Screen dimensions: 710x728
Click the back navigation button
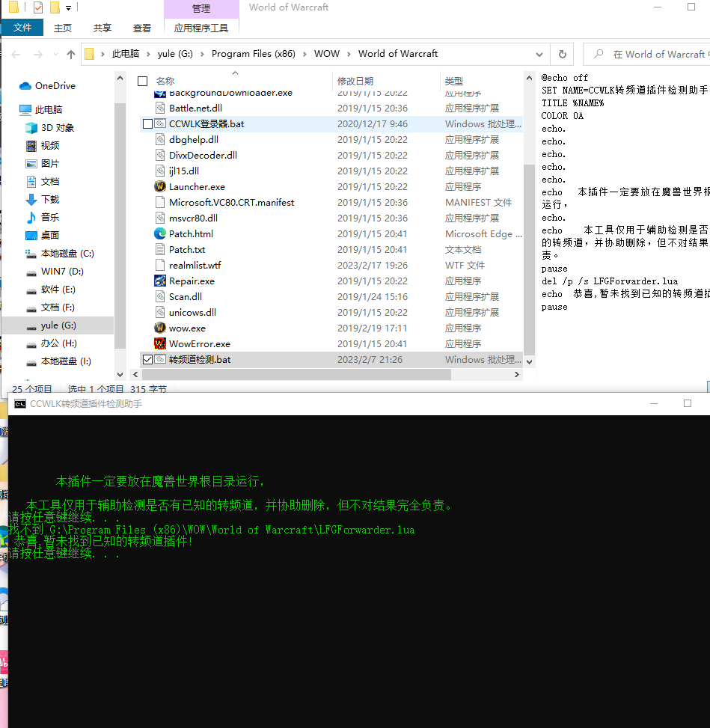[x=15, y=54]
